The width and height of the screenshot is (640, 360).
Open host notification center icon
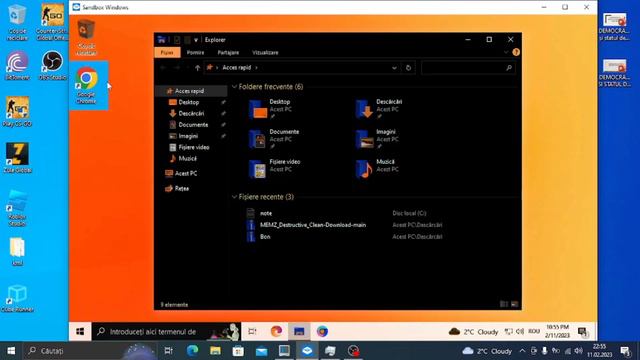[x=625, y=351]
